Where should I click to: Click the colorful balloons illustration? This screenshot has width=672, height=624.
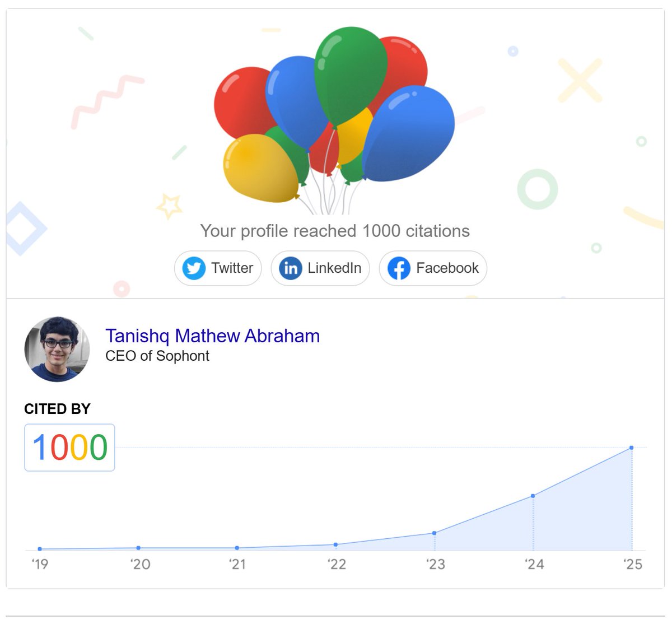(334, 118)
